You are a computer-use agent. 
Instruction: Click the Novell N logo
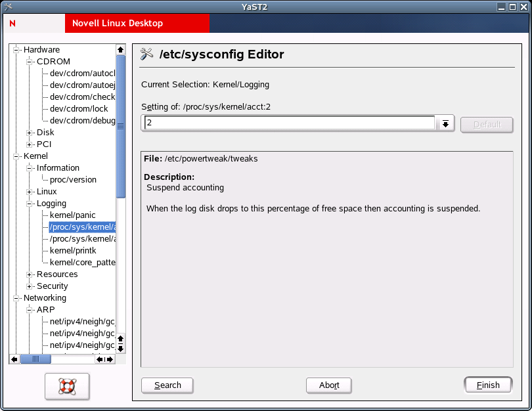pyautogui.click(x=12, y=24)
